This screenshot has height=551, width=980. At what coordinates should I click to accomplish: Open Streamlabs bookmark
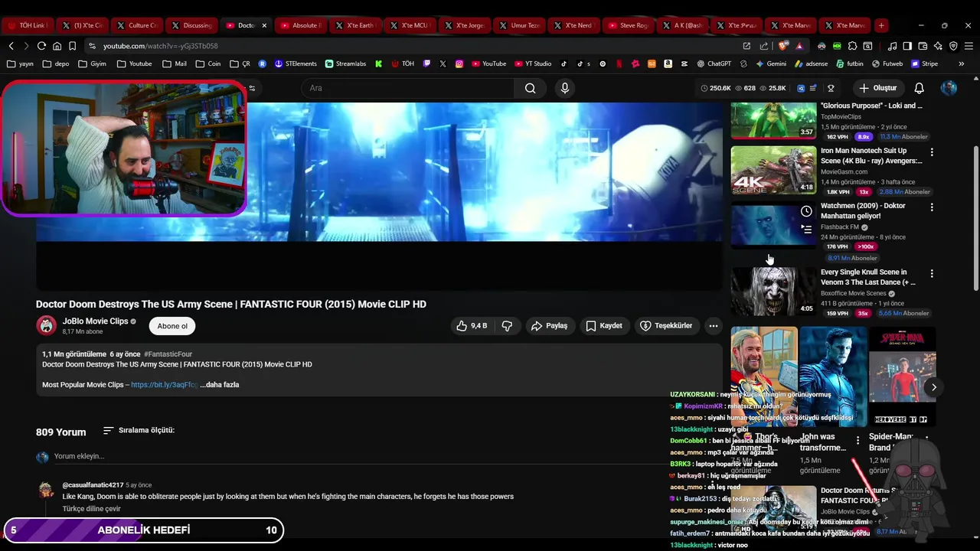(x=346, y=64)
